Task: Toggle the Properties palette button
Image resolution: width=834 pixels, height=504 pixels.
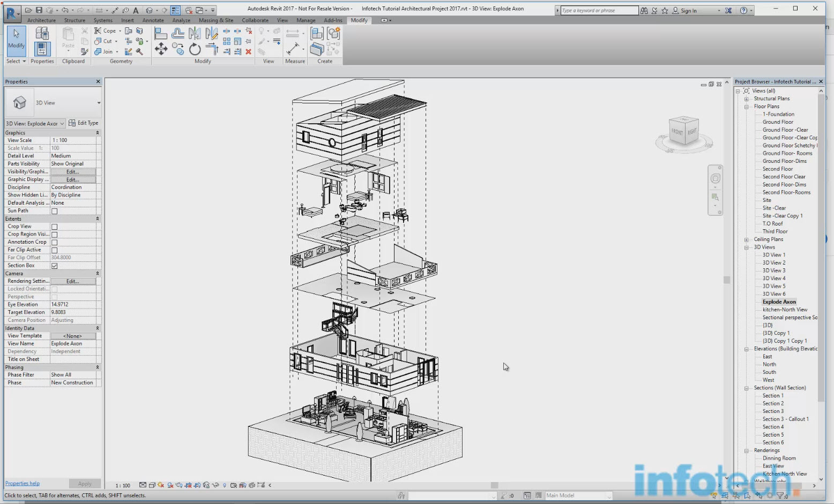Action: 42,49
